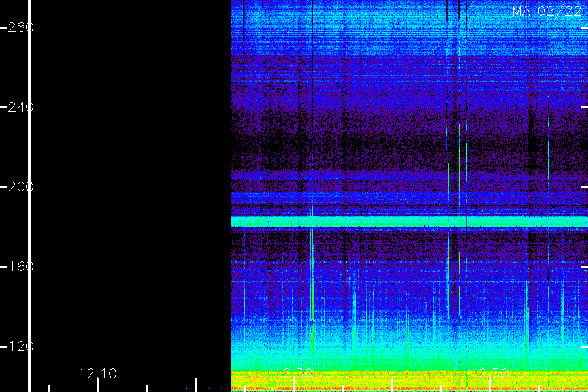Click the 240 frequency axis label
The height and width of the screenshot is (392, 588).
pyautogui.click(x=21, y=107)
